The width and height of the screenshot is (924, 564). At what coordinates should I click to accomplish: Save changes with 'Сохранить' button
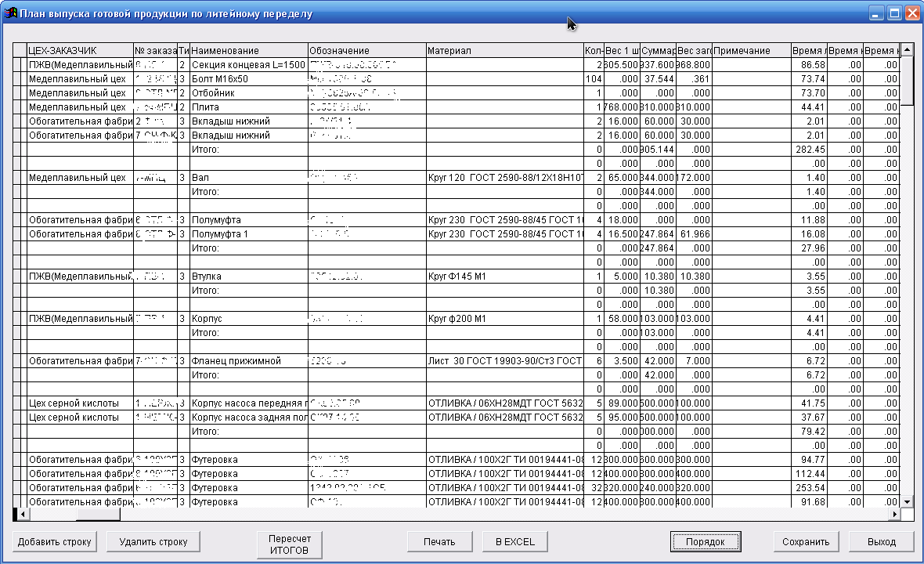[806, 541]
